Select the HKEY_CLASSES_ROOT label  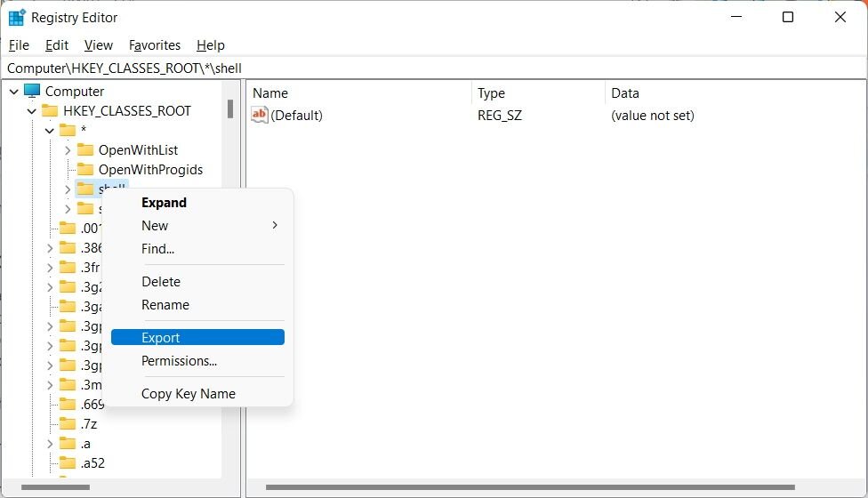(x=127, y=110)
